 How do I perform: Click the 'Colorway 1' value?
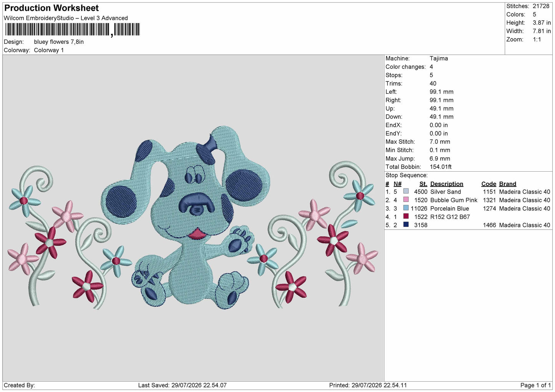[49, 50]
